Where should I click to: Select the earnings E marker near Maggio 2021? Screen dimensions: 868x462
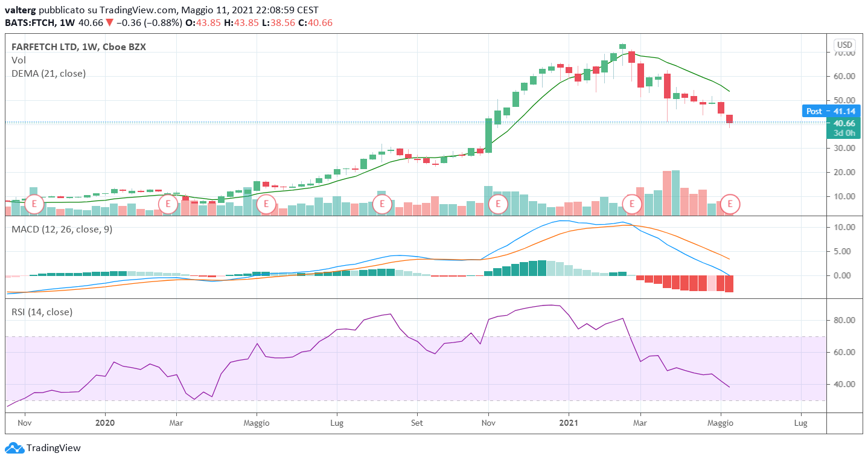[x=730, y=204]
